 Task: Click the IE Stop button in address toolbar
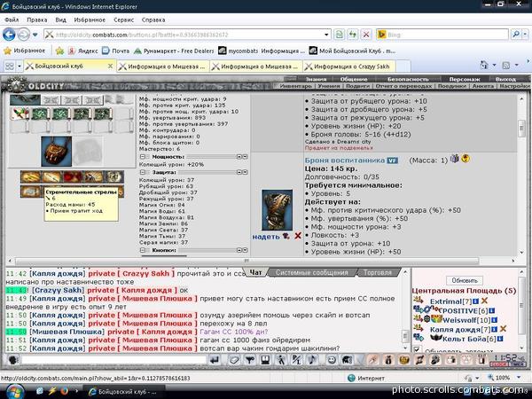click(366, 35)
